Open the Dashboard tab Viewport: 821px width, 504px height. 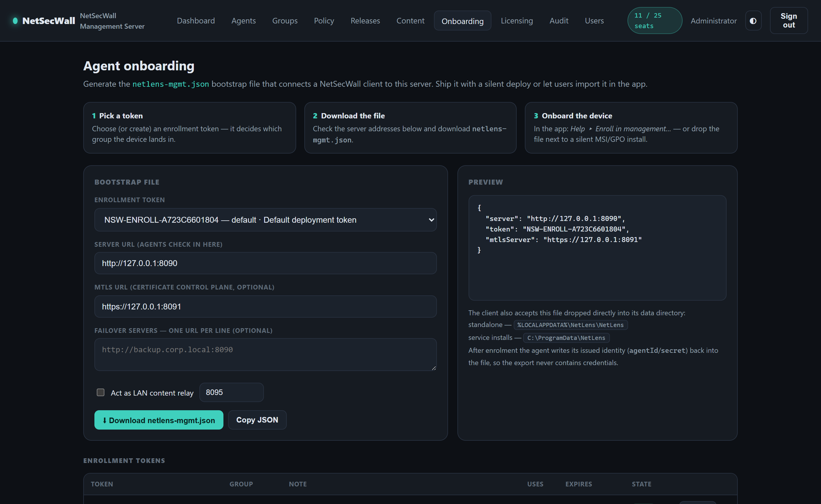click(x=196, y=21)
